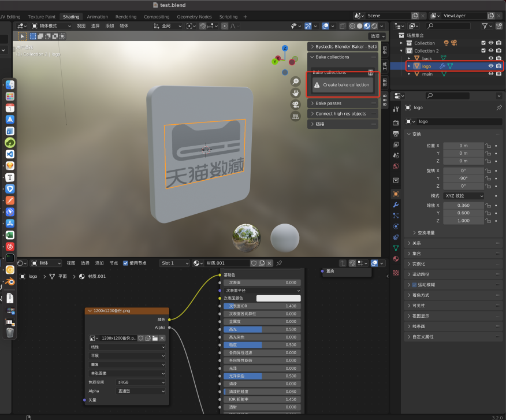
Task: Add workspace with plus tab button
Action: pyautogui.click(x=245, y=17)
